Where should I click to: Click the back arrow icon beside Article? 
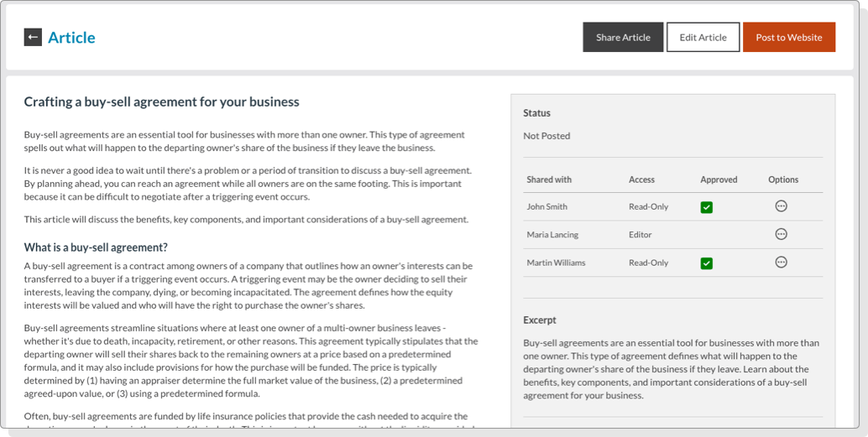tap(33, 37)
